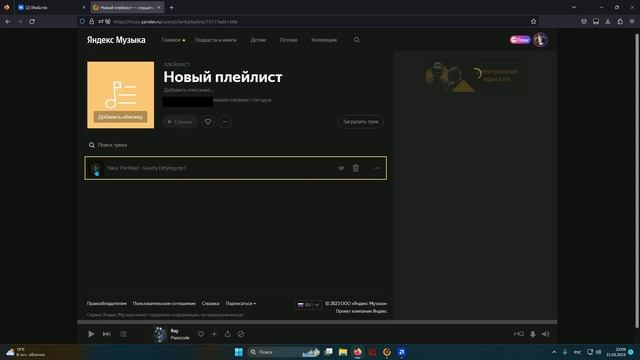Click the Слушать play playlist button
The height and width of the screenshot is (360, 640).
coord(180,122)
